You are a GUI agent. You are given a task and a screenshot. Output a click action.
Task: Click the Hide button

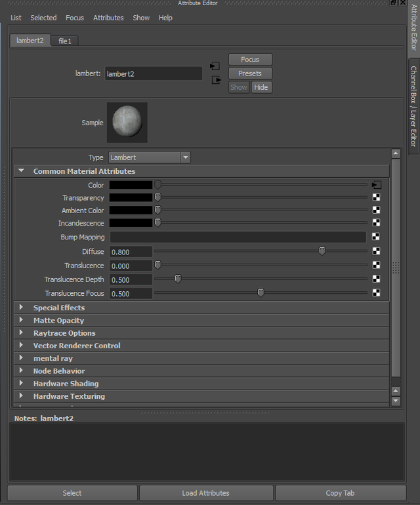point(261,87)
